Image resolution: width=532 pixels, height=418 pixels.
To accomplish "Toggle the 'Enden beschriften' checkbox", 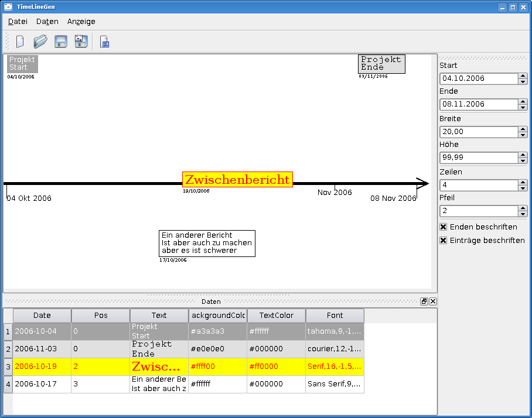I will (x=444, y=227).
